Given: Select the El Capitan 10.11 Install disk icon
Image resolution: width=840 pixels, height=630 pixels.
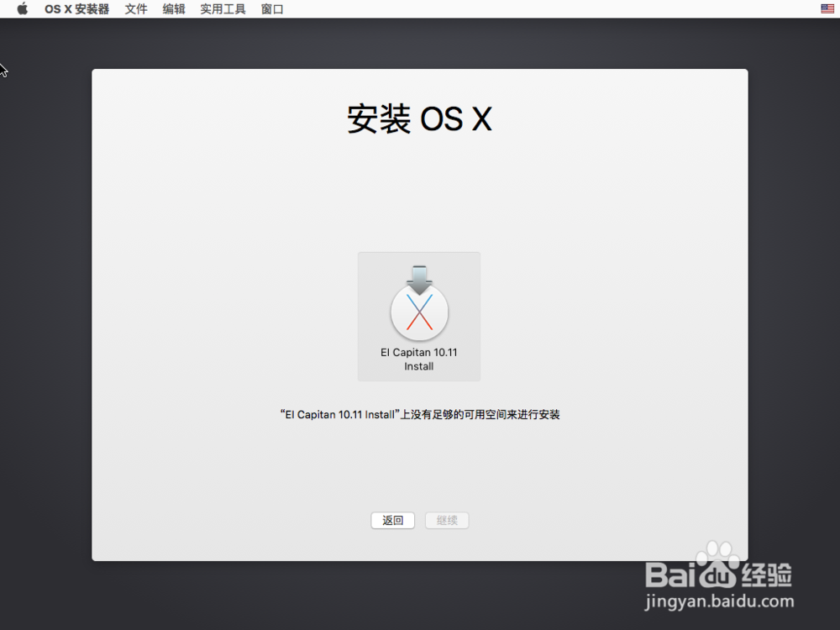Looking at the screenshot, I should [x=419, y=304].
